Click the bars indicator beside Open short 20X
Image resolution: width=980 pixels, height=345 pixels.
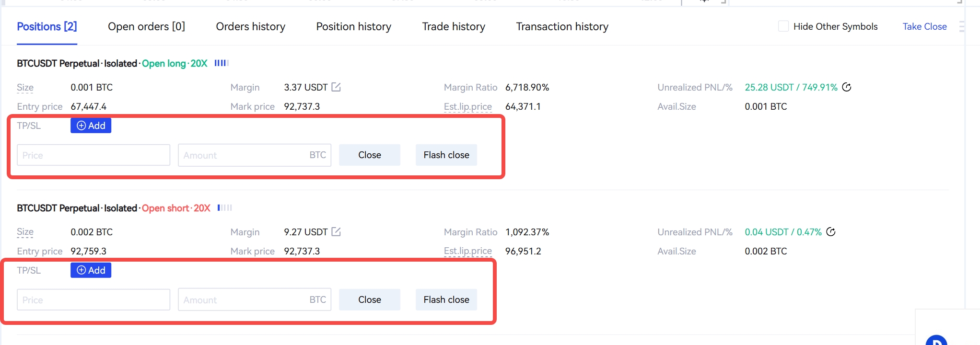coord(224,207)
